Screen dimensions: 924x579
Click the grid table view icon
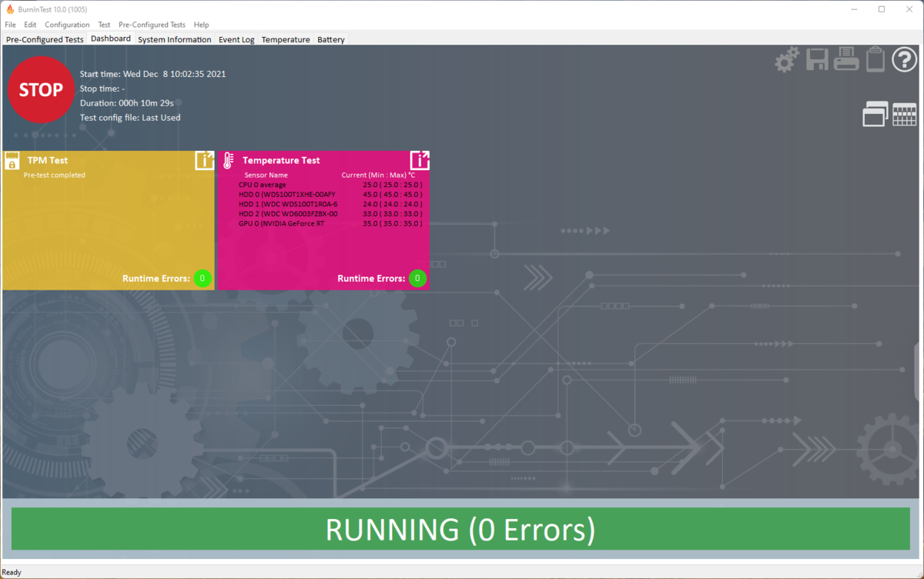click(x=905, y=114)
